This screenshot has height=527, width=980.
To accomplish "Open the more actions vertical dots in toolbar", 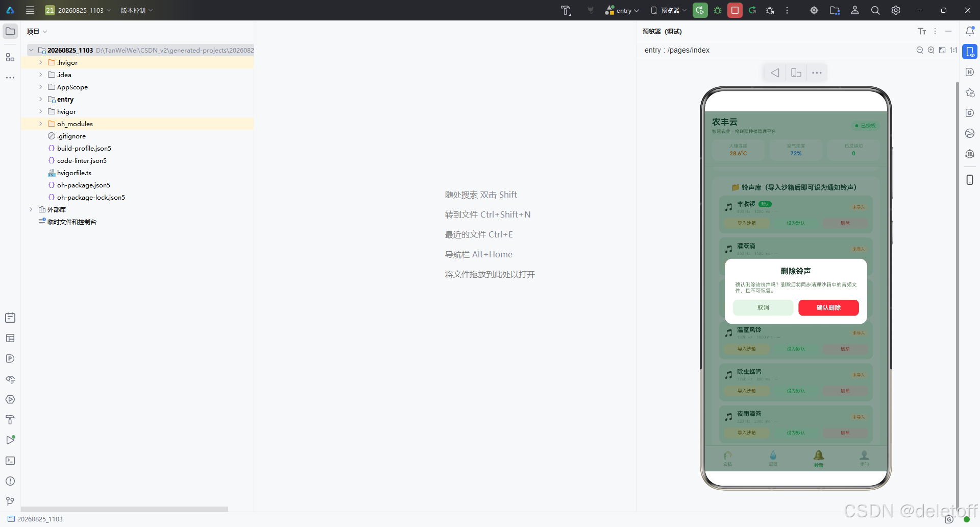I will 787,10.
